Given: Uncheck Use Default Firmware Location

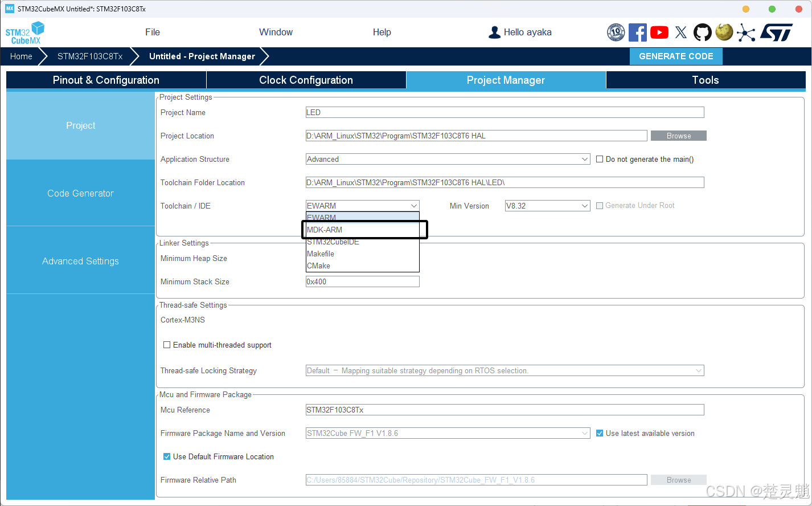Looking at the screenshot, I should [x=167, y=456].
